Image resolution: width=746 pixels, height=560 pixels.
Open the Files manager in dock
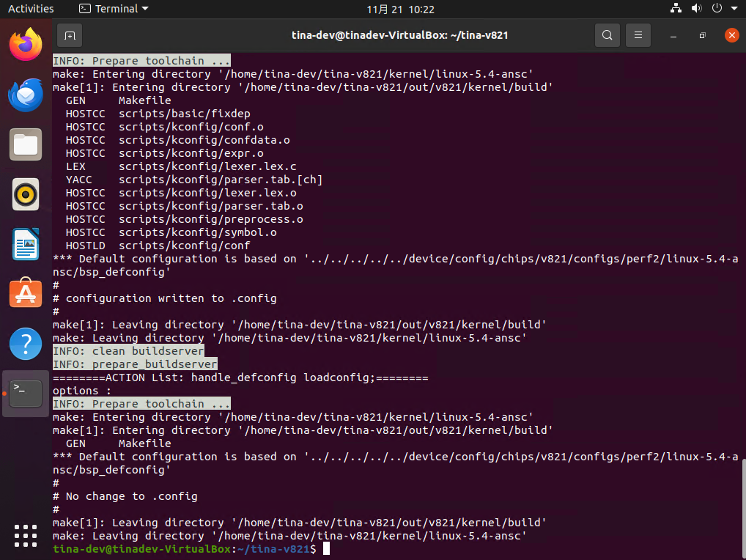pos(26,144)
